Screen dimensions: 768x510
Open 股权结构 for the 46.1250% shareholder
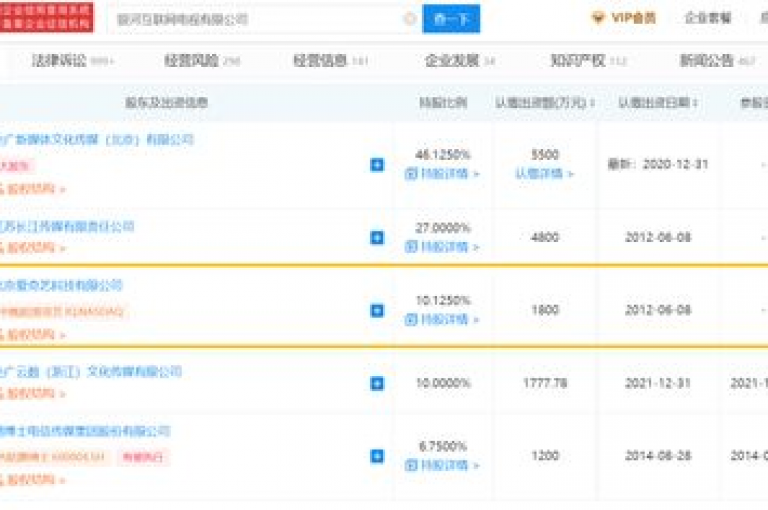click(x=33, y=189)
